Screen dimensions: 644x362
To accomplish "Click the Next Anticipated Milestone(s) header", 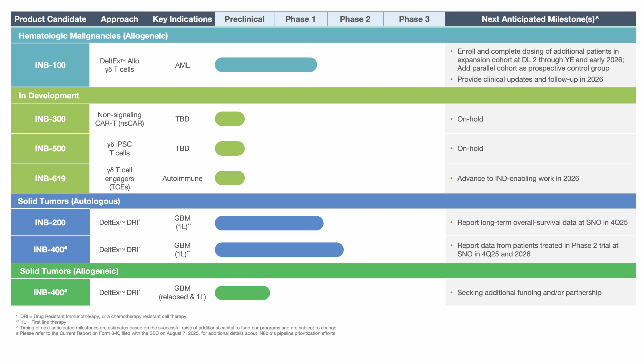I will pyautogui.click(x=540, y=19).
